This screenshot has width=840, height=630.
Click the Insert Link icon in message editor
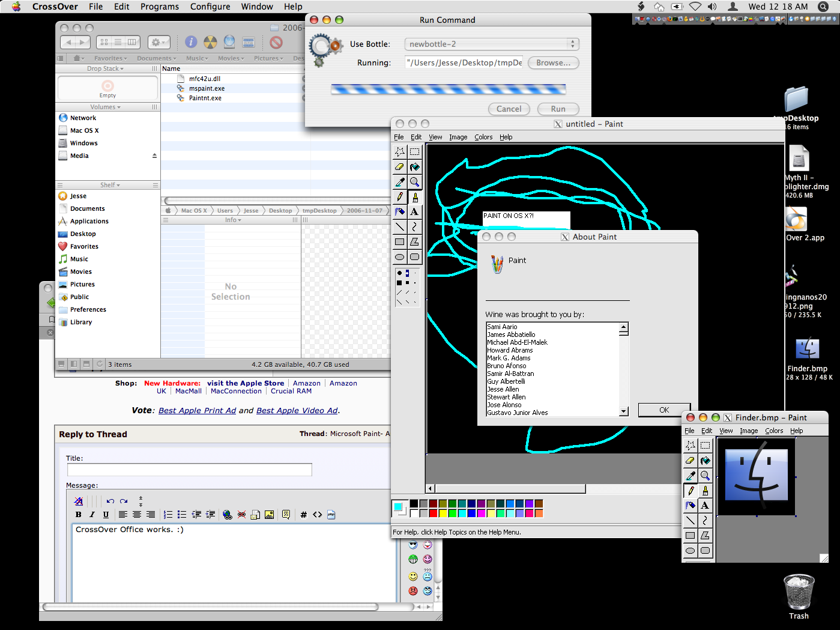[x=227, y=515]
